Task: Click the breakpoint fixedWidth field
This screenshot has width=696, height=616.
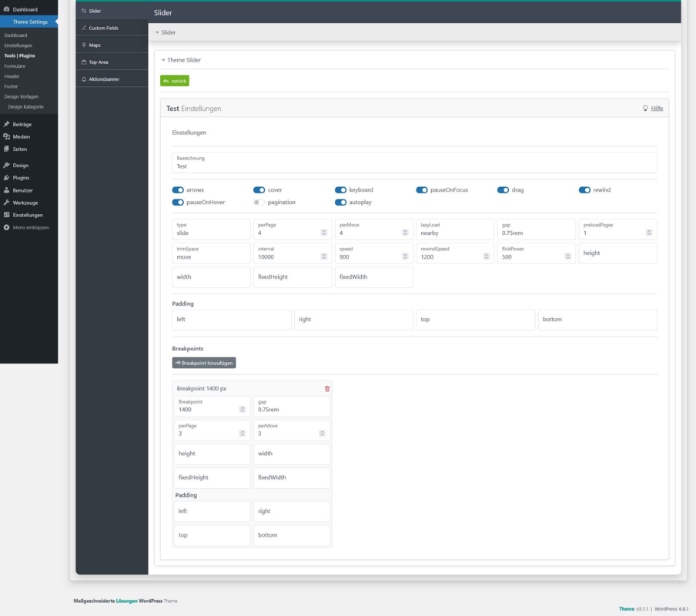Action: pos(292,478)
